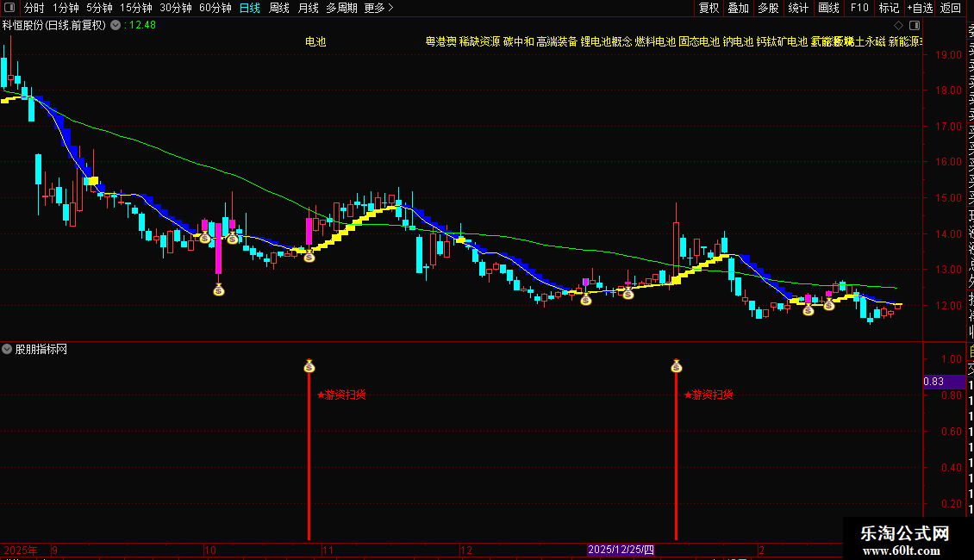
Task: Click the money bag atop the 2025/12/25 red indicator line
Action: [677, 366]
